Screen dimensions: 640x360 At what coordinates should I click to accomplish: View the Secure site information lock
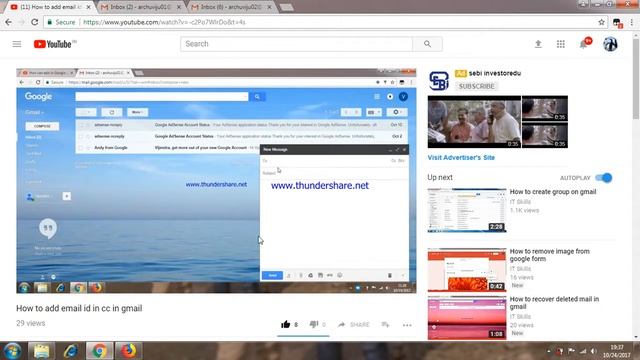coord(61,22)
